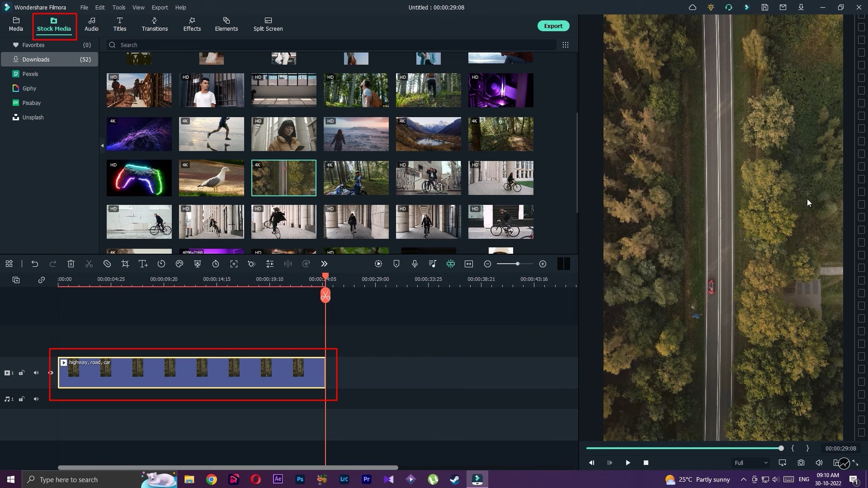Open Google Chrome from the taskbar
The image size is (868, 488).
(x=212, y=479)
